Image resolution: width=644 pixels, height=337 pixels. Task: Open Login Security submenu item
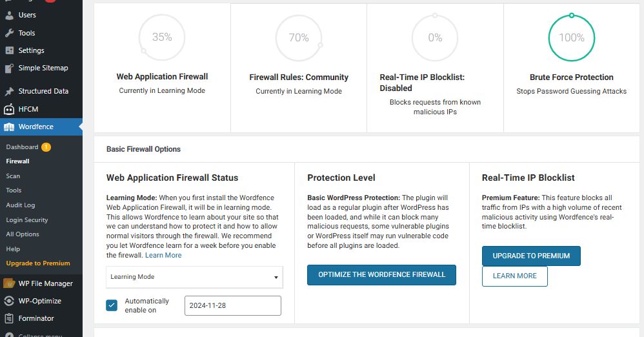tap(27, 220)
